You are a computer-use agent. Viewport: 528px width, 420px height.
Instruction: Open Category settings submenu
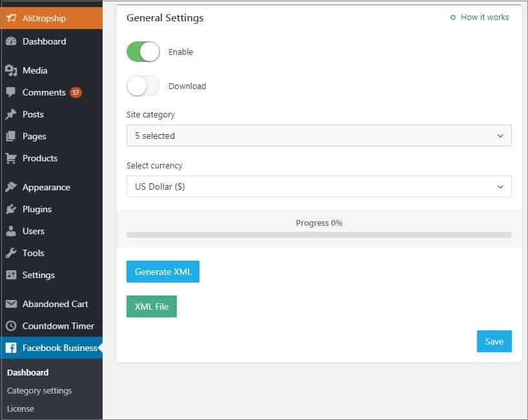tap(39, 391)
